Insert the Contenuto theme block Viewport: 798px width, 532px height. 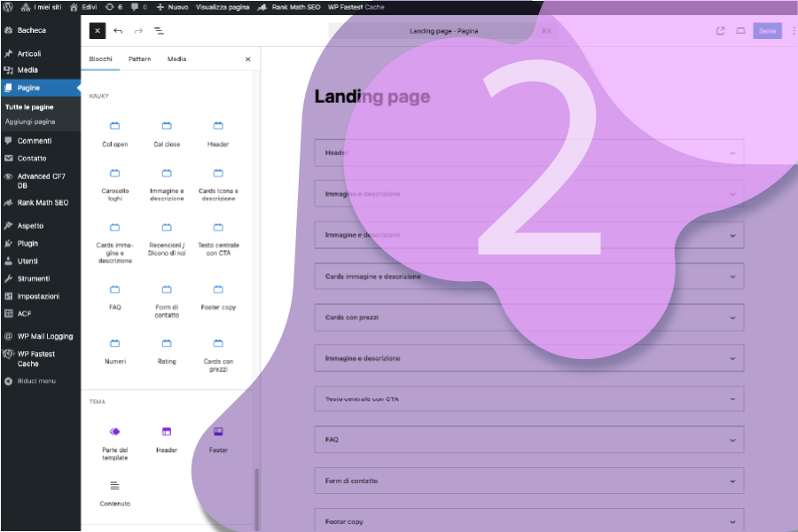(x=114, y=492)
